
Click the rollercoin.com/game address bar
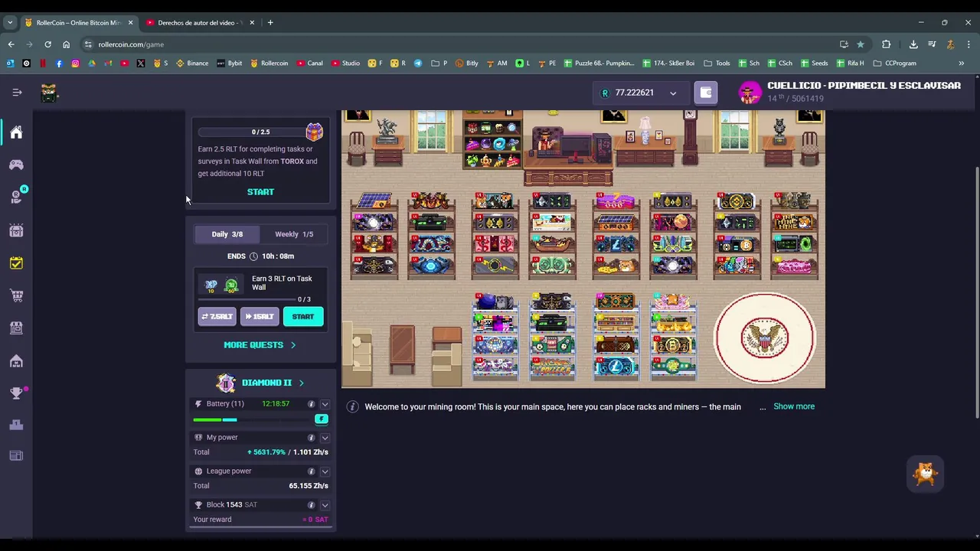pyautogui.click(x=459, y=44)
